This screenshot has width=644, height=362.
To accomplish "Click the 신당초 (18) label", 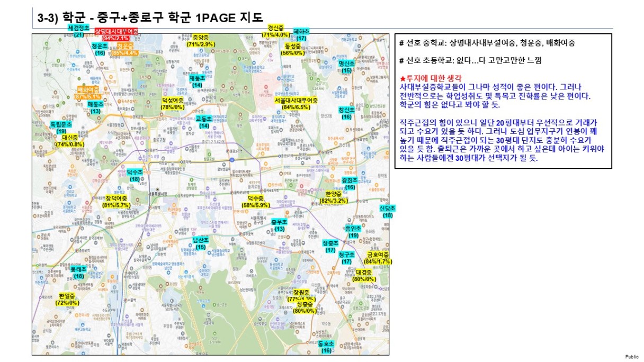I will click(388, 212).
